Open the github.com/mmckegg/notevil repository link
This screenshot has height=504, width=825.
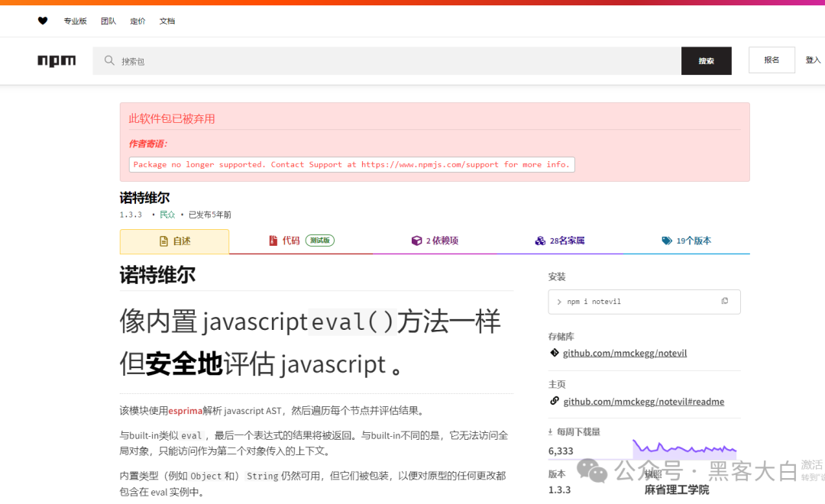624,352
